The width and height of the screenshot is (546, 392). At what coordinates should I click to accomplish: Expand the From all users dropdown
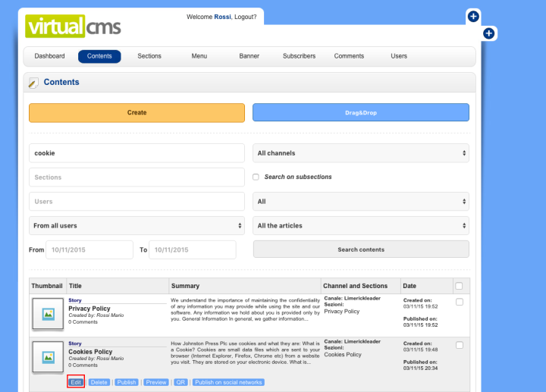pyautogui.click(x=136, y=226)
